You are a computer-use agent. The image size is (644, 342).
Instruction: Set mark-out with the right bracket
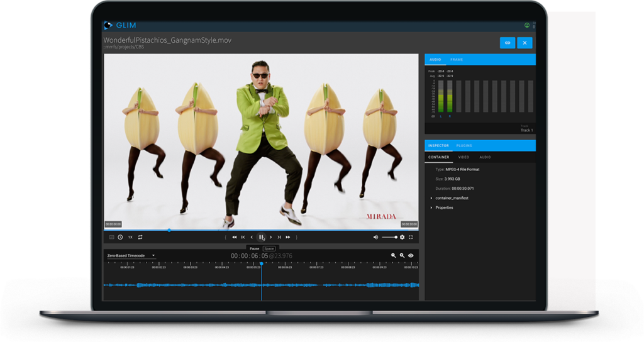tap(297, 237)
